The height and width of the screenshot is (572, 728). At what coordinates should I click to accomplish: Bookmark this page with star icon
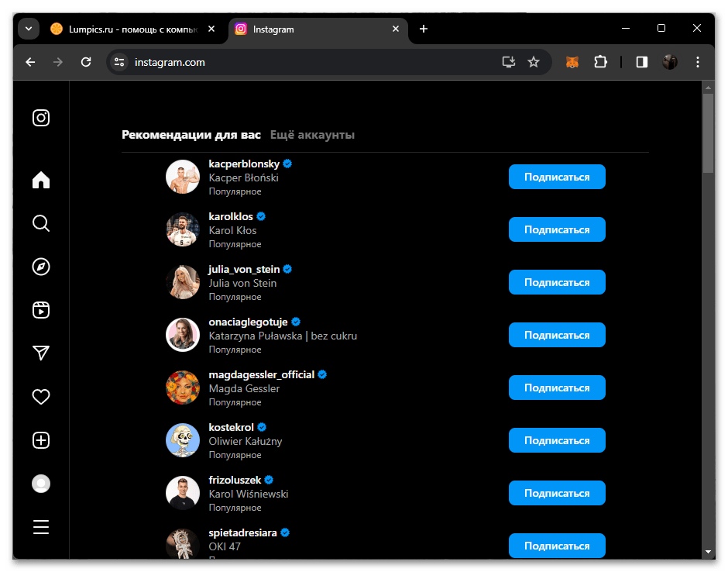click(534, 62)
